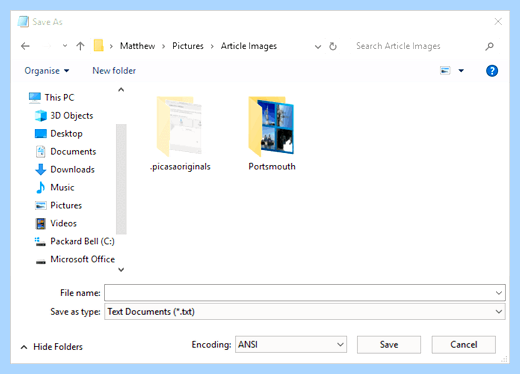Select Matthew in the address path
This screenshot has width=520, height=374.
pos(137,46)
